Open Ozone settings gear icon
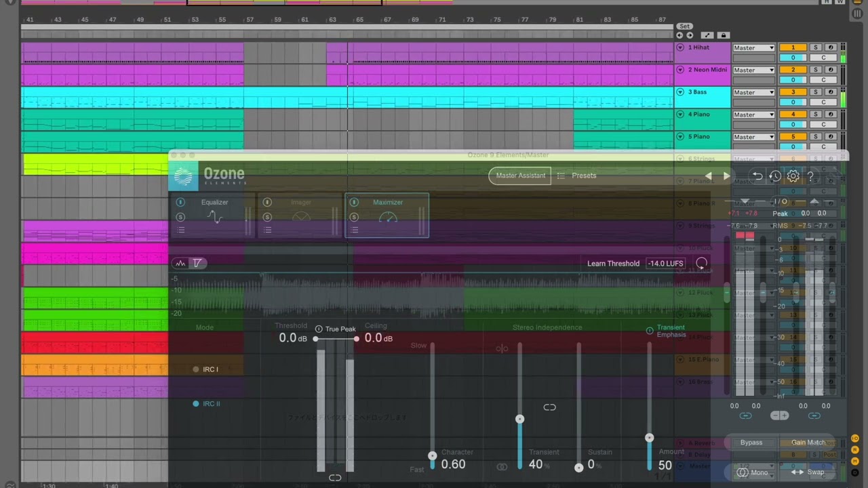The width and height of the screenshot is (868, 488). coord(793,176)
